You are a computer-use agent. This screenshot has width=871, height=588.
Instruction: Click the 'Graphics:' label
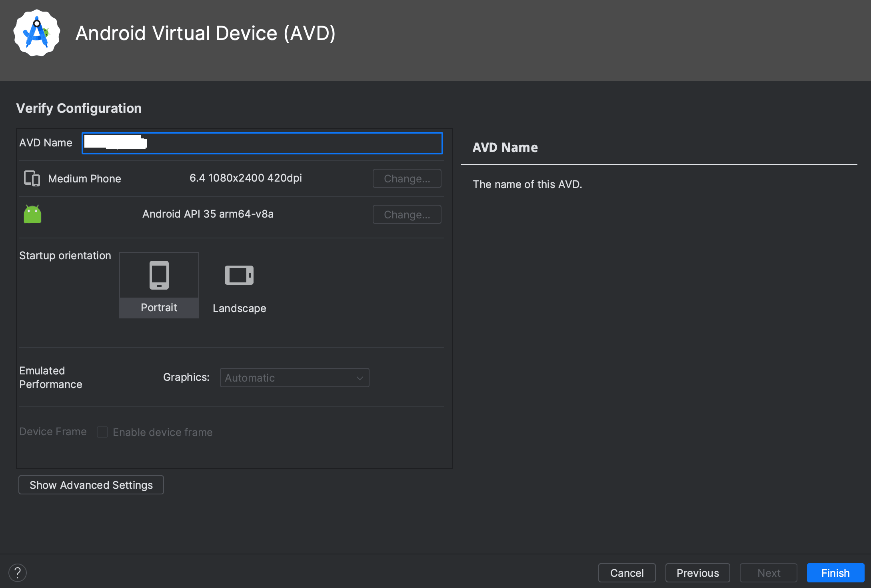(x=186, y=377)
